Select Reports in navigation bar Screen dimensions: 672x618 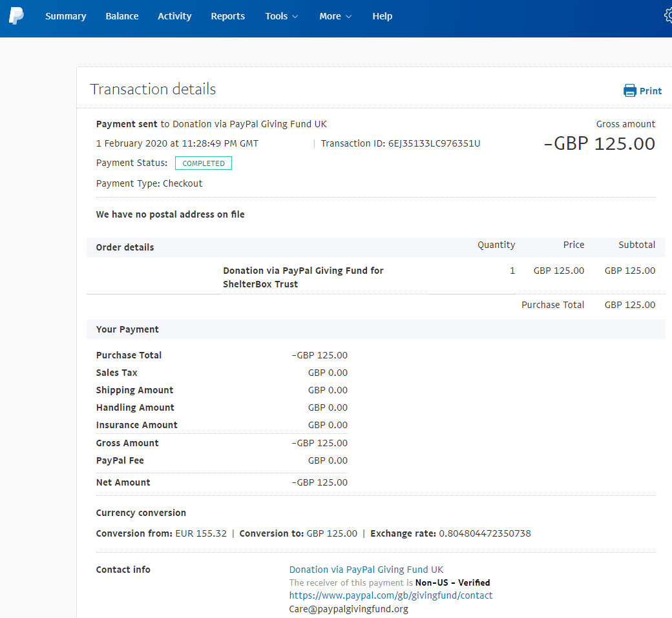227,16
